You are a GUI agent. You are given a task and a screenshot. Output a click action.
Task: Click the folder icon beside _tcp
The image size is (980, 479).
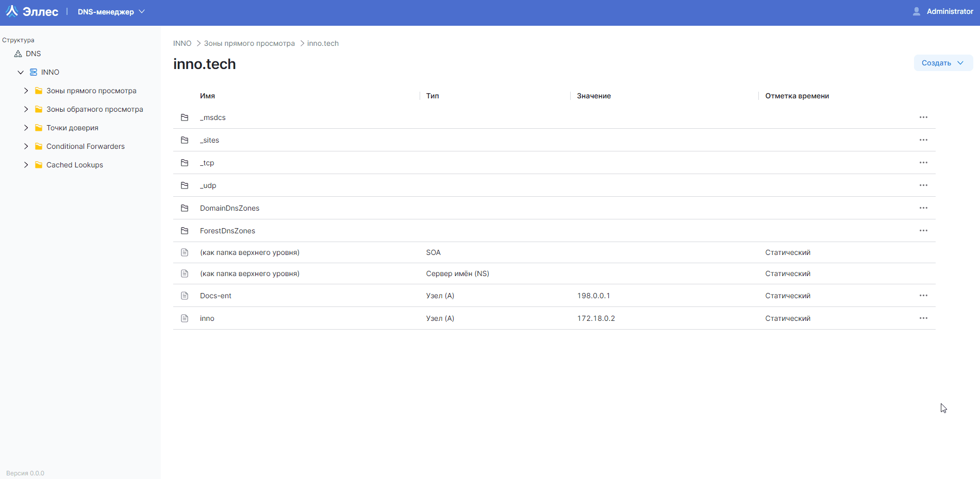click(x=185, y=163)
